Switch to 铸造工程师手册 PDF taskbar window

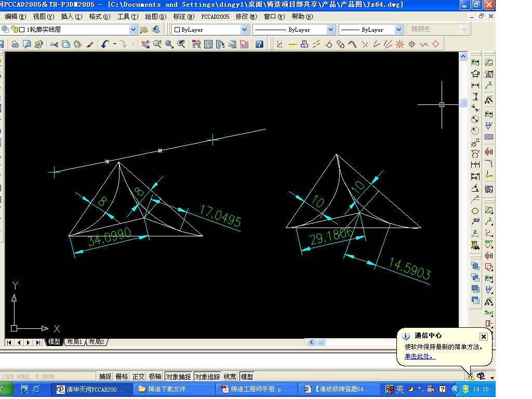(257, 389)
